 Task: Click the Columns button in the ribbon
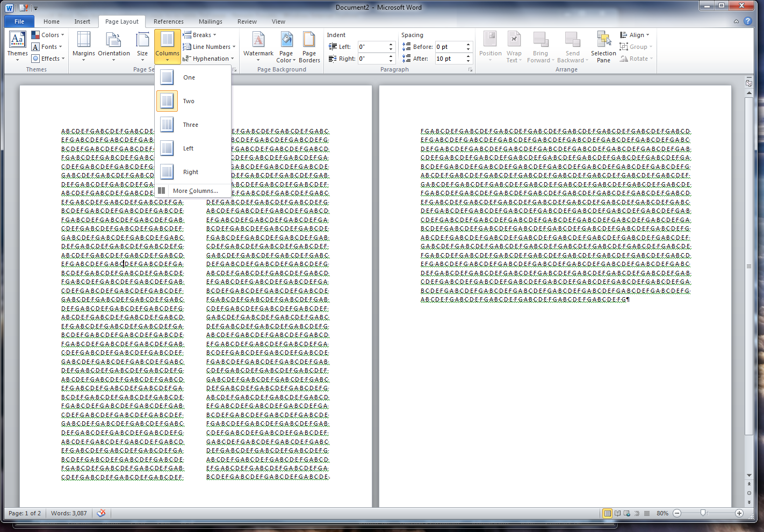click(167, 47)
